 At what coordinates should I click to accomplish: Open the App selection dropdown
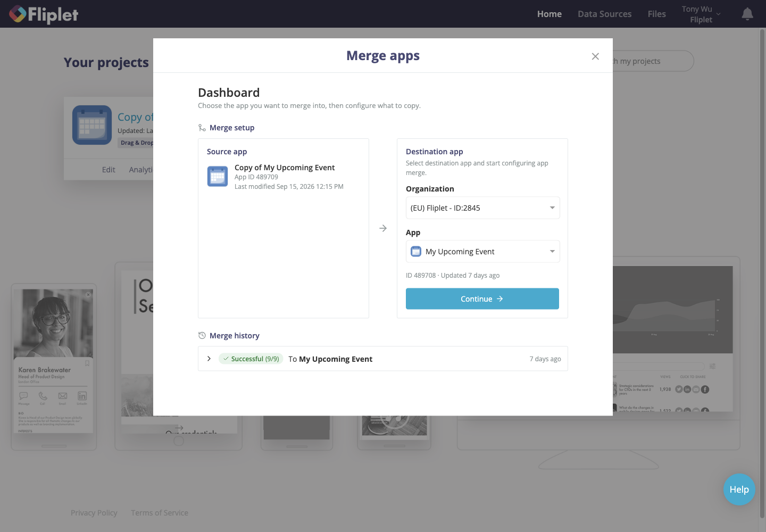pos(483,252)
